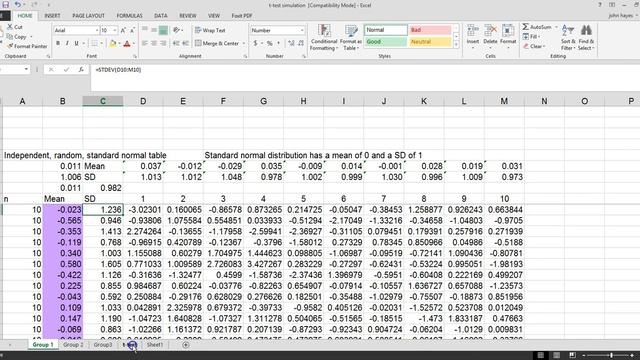Open the Sort & Filter menu
Viewport: 640px width, 360px height.
[x=568, y=37]
